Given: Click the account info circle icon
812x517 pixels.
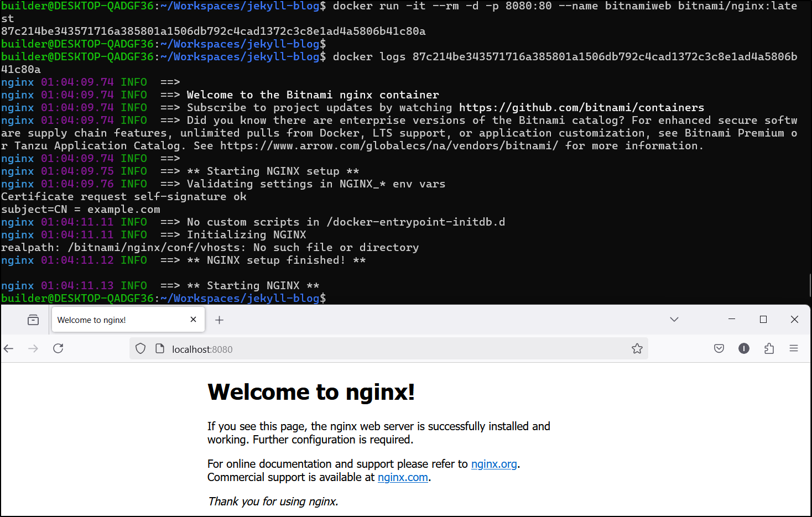Looking at the screenshot, I should click(x=744, y=348).
